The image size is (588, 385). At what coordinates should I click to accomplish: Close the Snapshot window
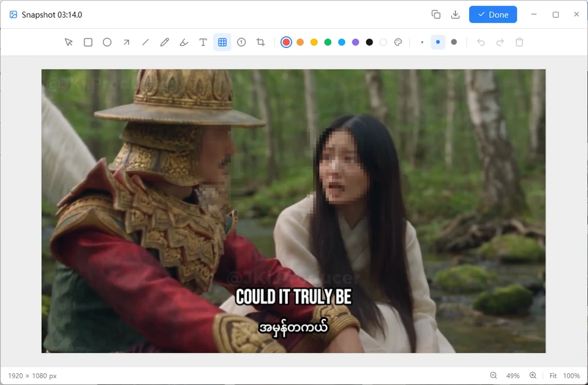coord(576,15)
